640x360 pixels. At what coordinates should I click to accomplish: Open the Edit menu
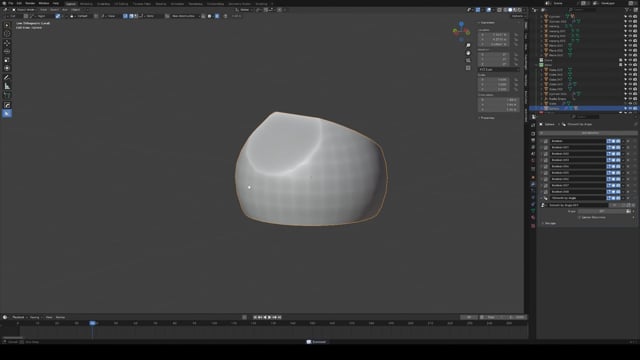click(x=19, y=3)
